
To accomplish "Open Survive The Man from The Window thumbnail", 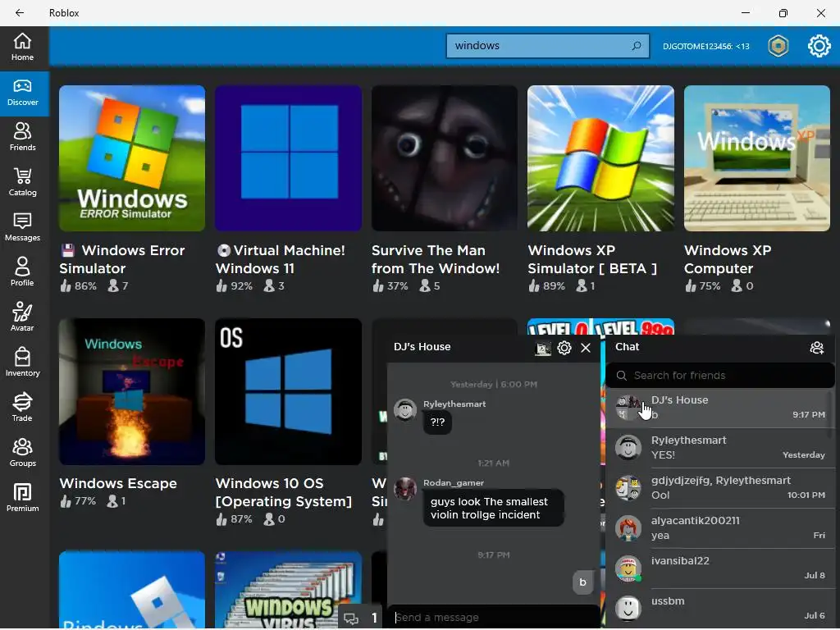I will coord(445,158).
